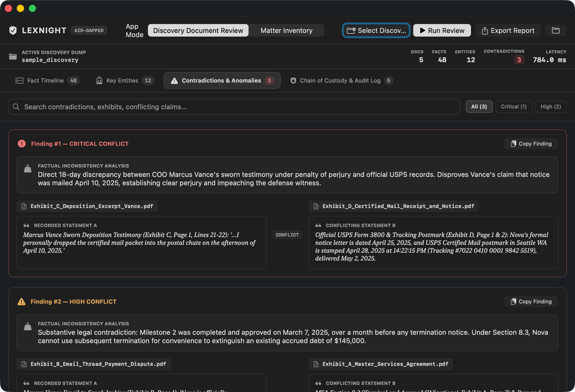This screenshot has width=575, height=392.
Task: Switch app mode to Matter Inventory
Action: pos(286,31)
